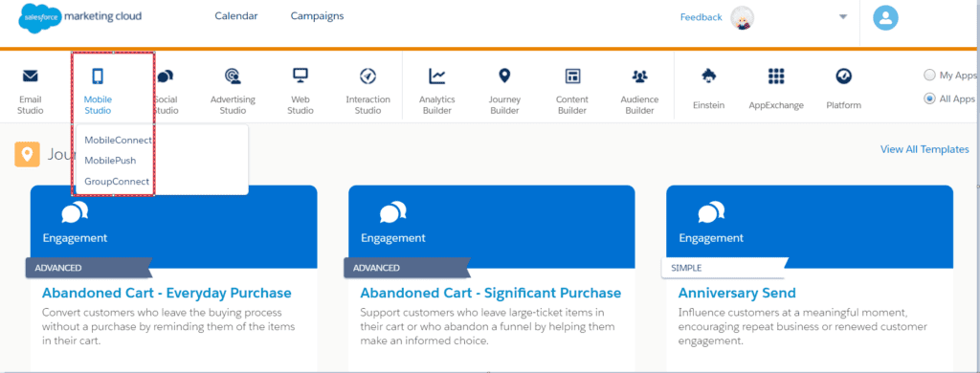Image resolution: width=980 pixels, height=373 pixels.
Task: Open Abandoned Cart - Everyday Purchase template
Action: tap(167, 293)
